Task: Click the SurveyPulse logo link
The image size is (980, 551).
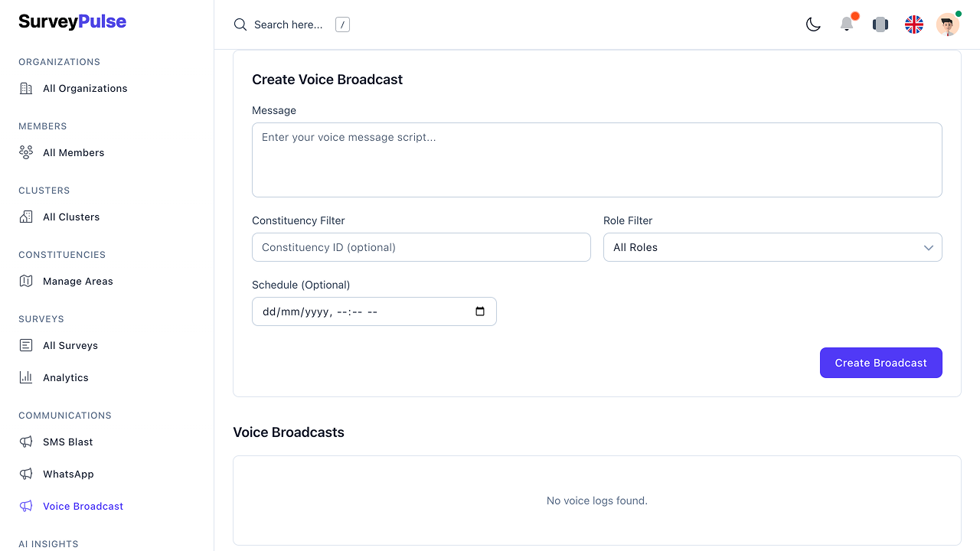Action: click(x=73, y=22)
